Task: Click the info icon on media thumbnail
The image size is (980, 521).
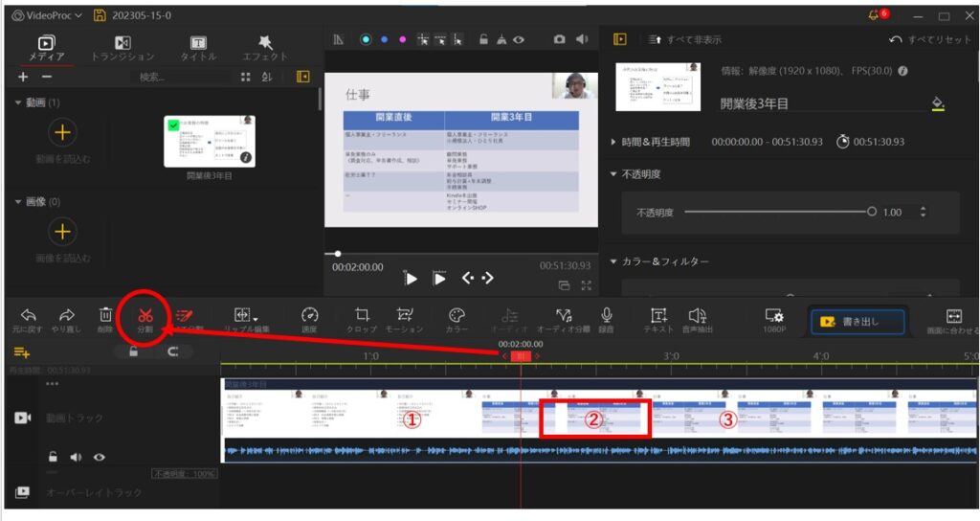Action: (246, 158)
